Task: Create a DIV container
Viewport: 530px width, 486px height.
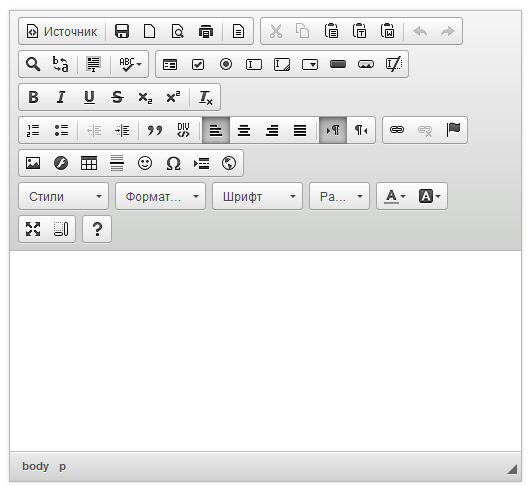Action: point(183,130)
